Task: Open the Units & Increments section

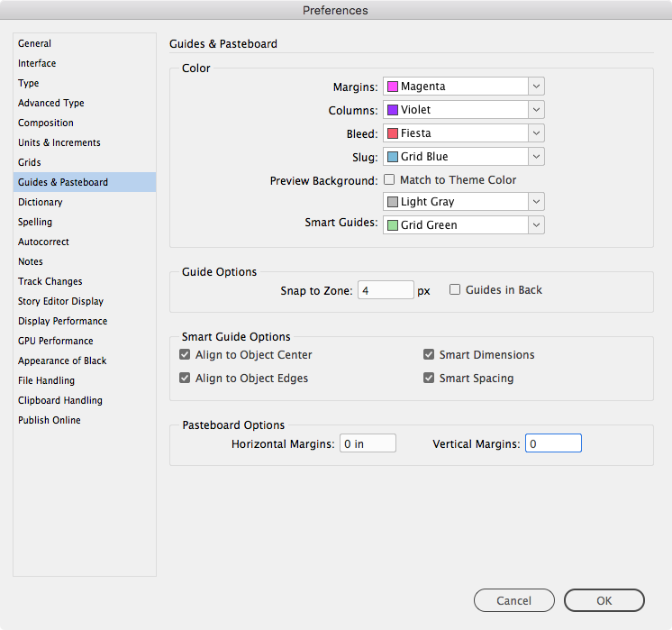Action: (x=59, y=142)
